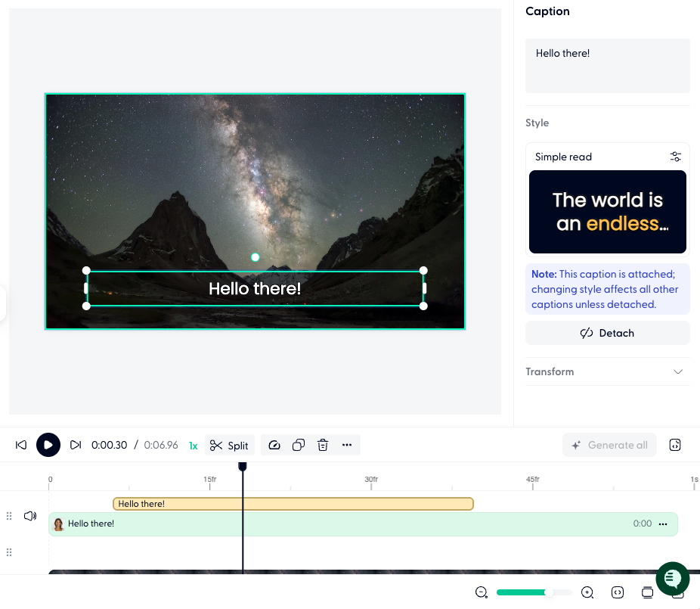Click the caption text field

[x=607, y=65]
